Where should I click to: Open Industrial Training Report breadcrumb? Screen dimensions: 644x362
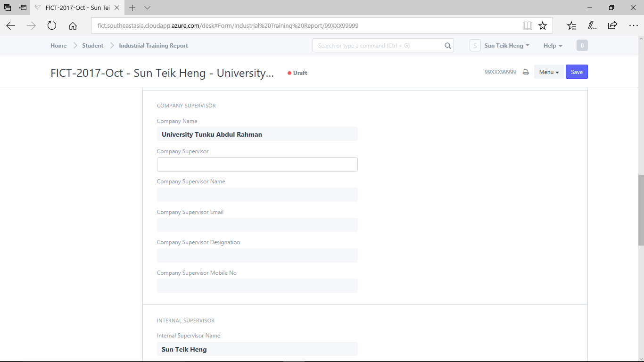point(153,46)
